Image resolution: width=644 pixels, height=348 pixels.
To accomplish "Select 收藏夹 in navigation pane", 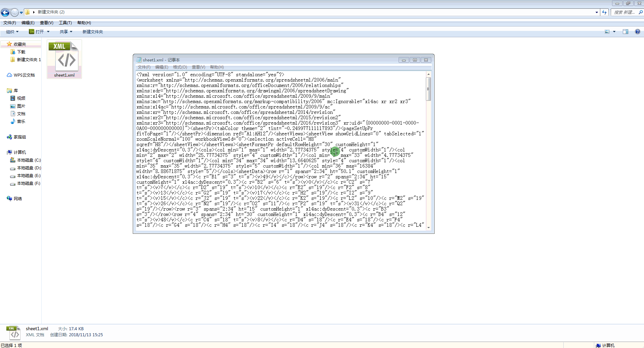I will [20, 44].
